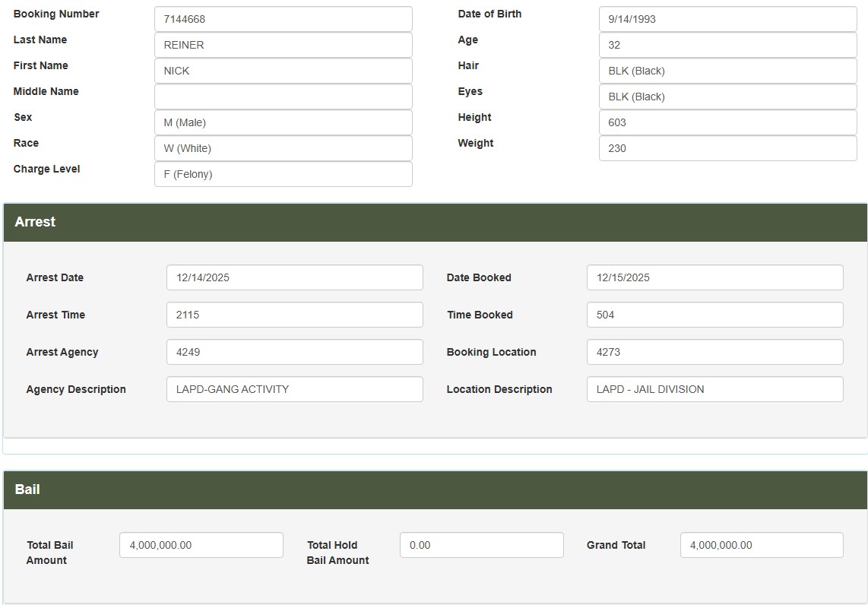868x605 pixels.
Task: Collapse the Bail section header
Action: point(434,489)
